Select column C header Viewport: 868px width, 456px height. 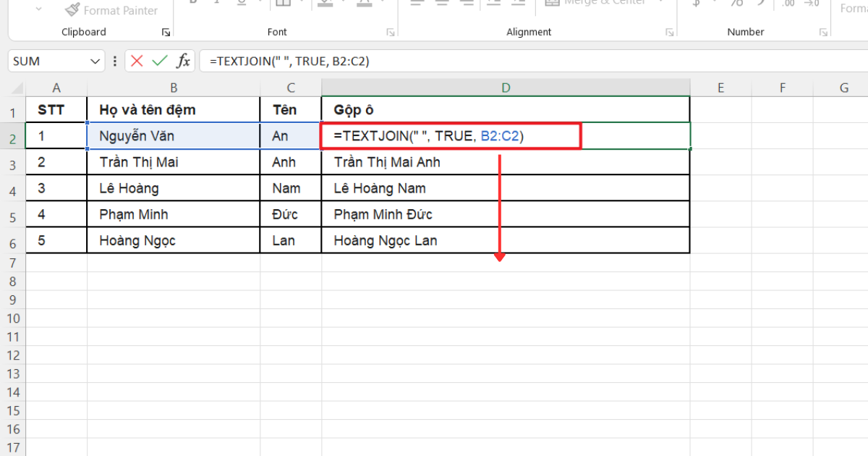coord(291,88)
